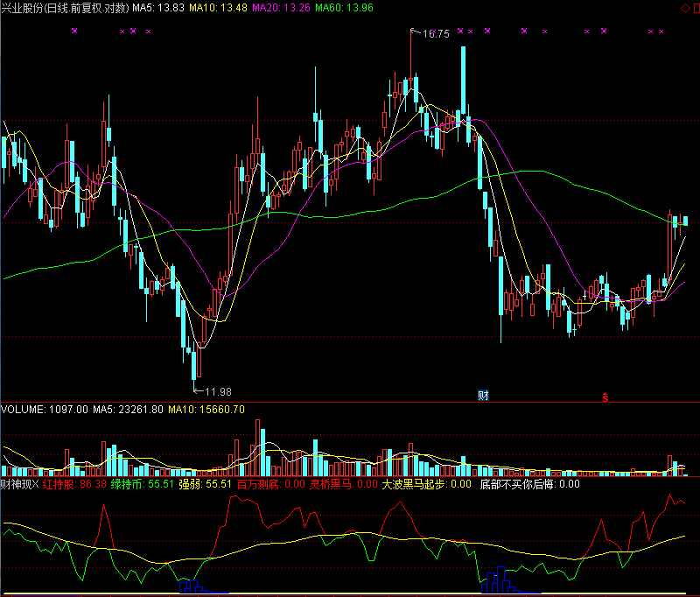Screen dimensions: 700x597
Task: Select the green MA60: 13.96 label
Action: 344,8
